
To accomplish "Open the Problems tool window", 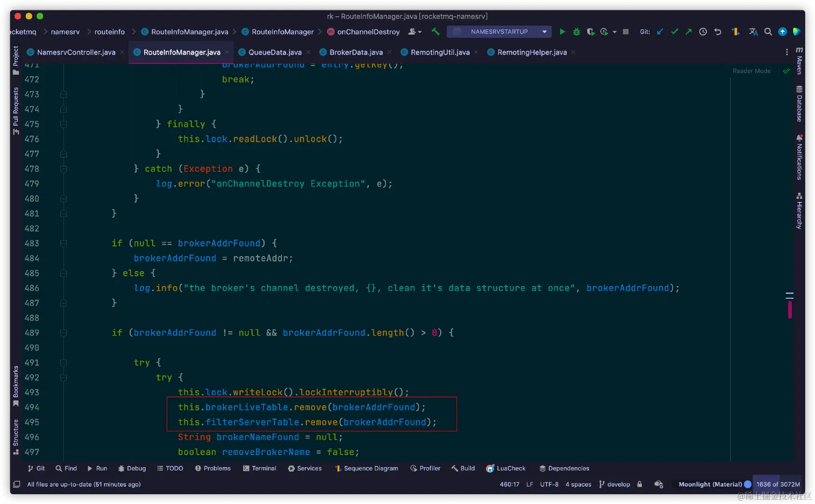I will (x=213, y=469).
